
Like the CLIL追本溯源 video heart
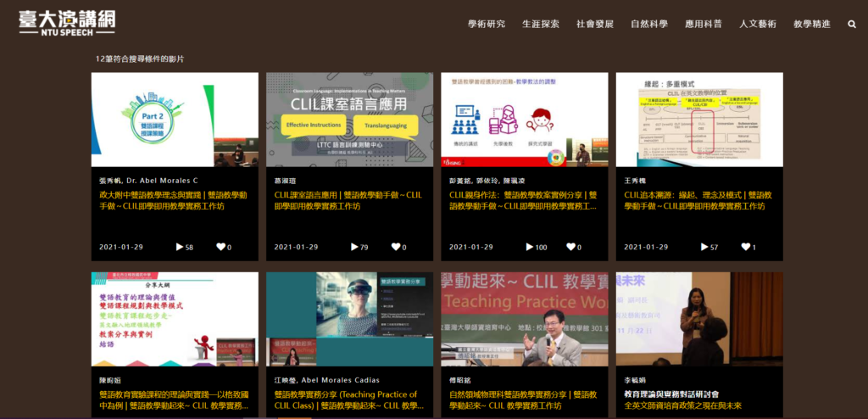tap(745, 247)
